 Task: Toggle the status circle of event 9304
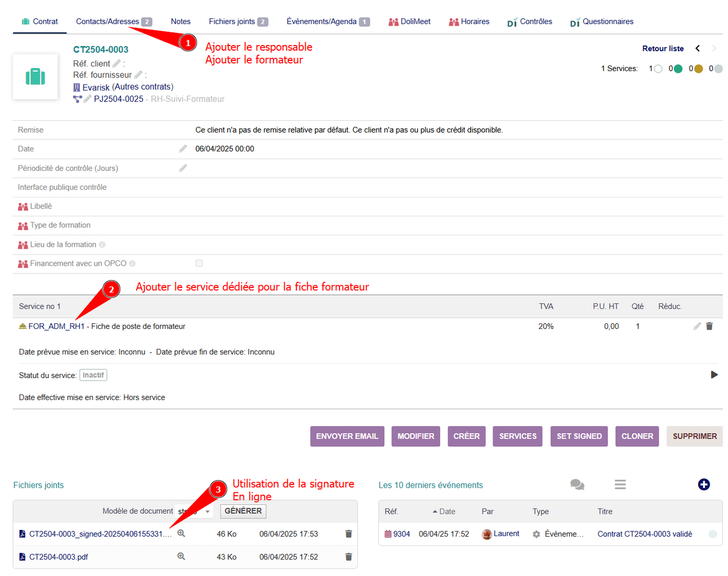(x=712, y=534)
